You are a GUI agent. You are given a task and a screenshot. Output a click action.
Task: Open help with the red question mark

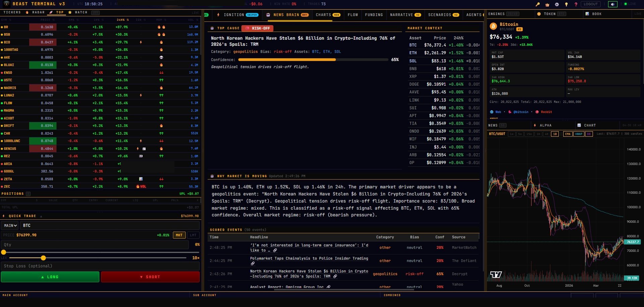[576, 4]
